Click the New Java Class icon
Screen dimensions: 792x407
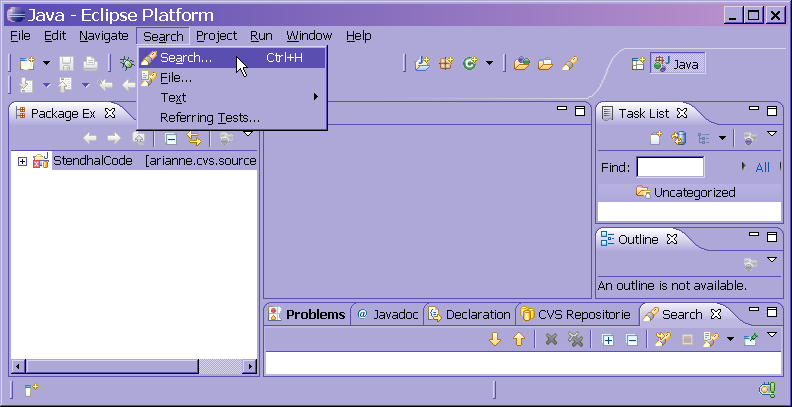click(x=470, y=64)
